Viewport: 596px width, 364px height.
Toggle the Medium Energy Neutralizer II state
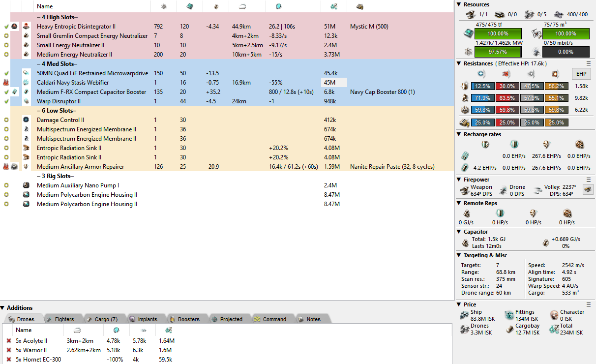(x=6, y=55)
